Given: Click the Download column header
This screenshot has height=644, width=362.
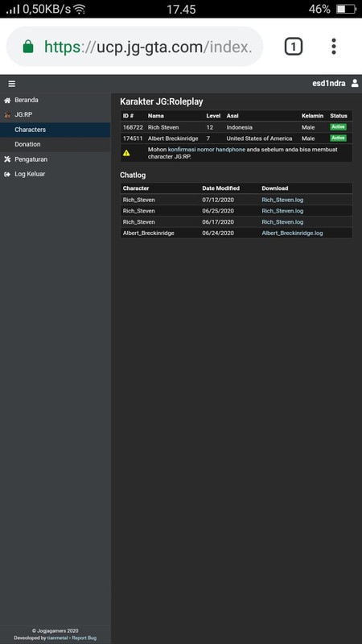Looking at the screenshot, I should 275,188.
